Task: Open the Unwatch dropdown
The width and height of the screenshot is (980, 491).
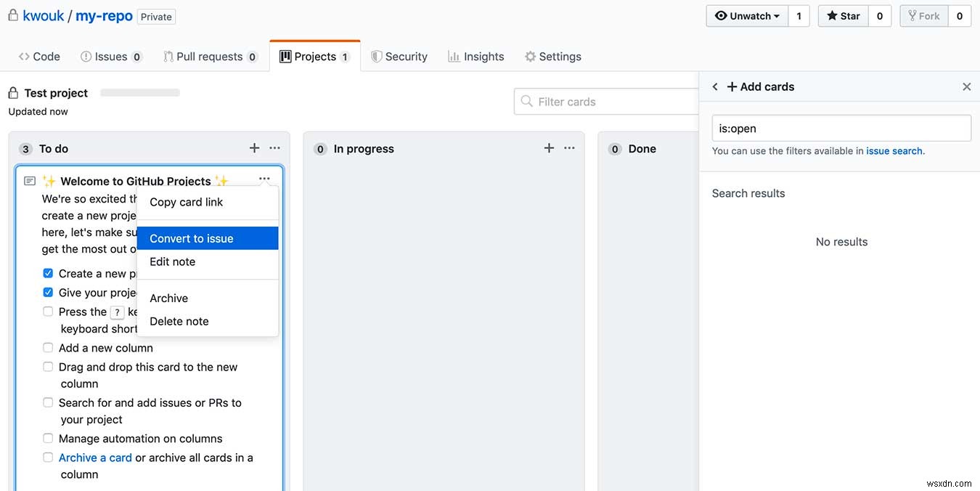Action: click(x=747, y=15)
